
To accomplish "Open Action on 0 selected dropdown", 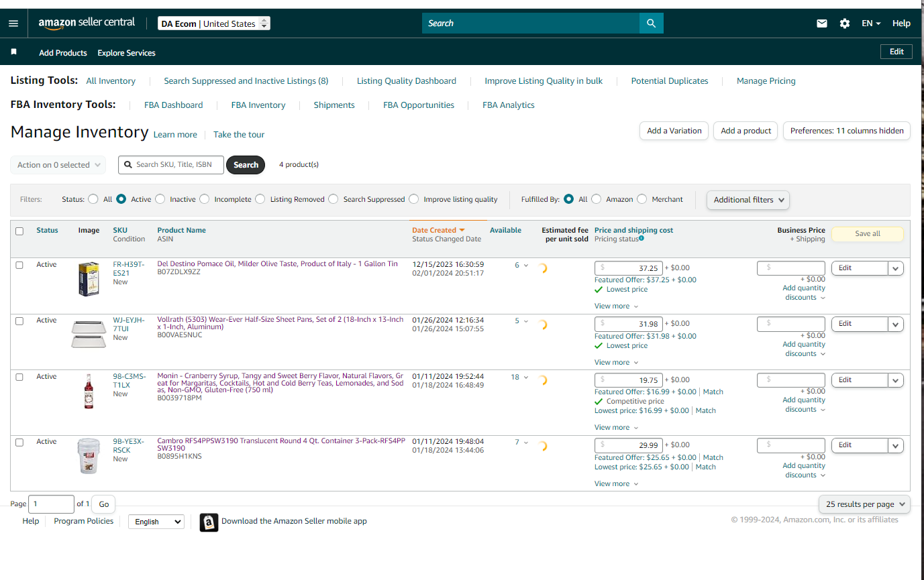I will 58,165.
